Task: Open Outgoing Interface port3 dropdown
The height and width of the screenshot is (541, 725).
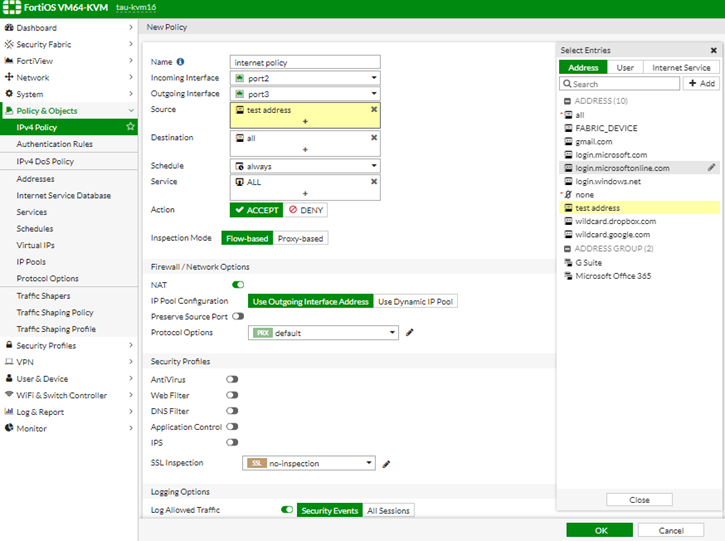Action: click(305, 94)
